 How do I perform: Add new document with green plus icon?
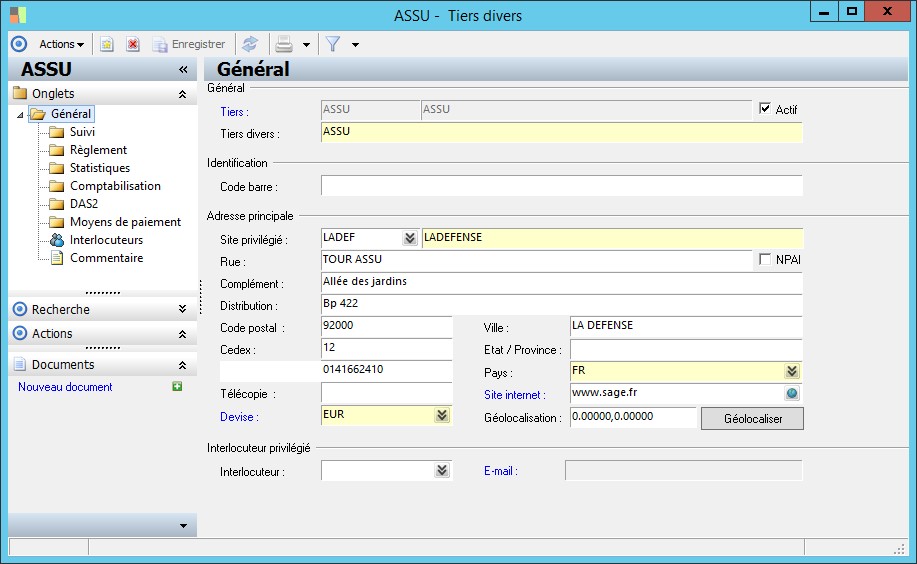(177, 387)
